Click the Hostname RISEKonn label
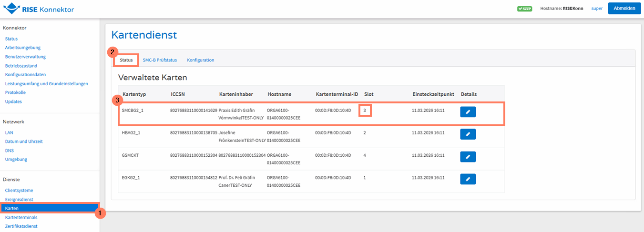This screenshot has width=644, height=232. click(x=562, y=9)
